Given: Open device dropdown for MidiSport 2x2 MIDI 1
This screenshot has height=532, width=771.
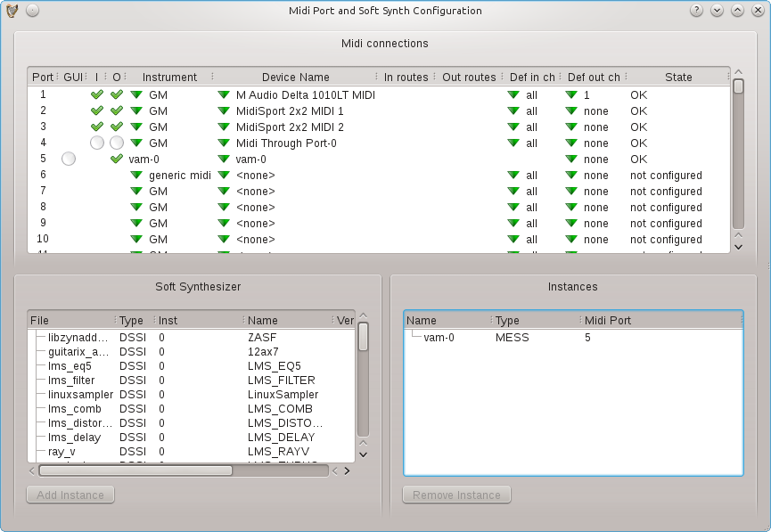Looking at the screenshot, I should pos(224,111).
